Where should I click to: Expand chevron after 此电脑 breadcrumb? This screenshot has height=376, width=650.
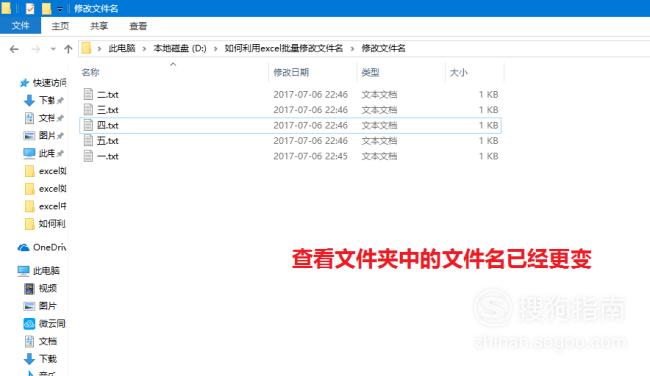pyautogui.click(x=144, y=49)
